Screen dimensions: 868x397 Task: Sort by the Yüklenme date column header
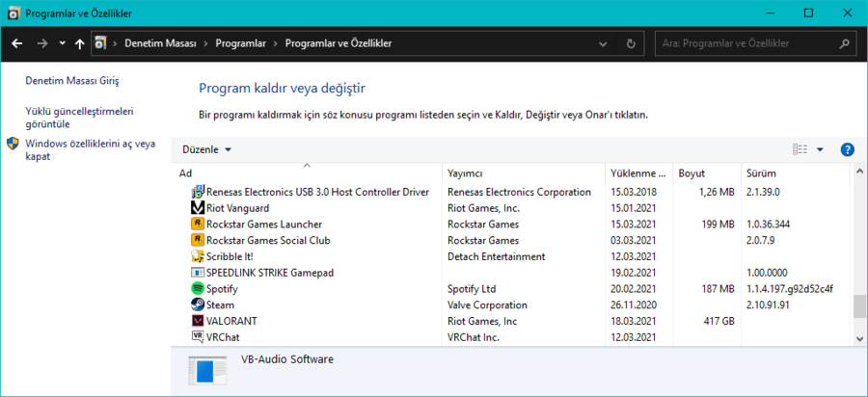(x=638, y=173)
